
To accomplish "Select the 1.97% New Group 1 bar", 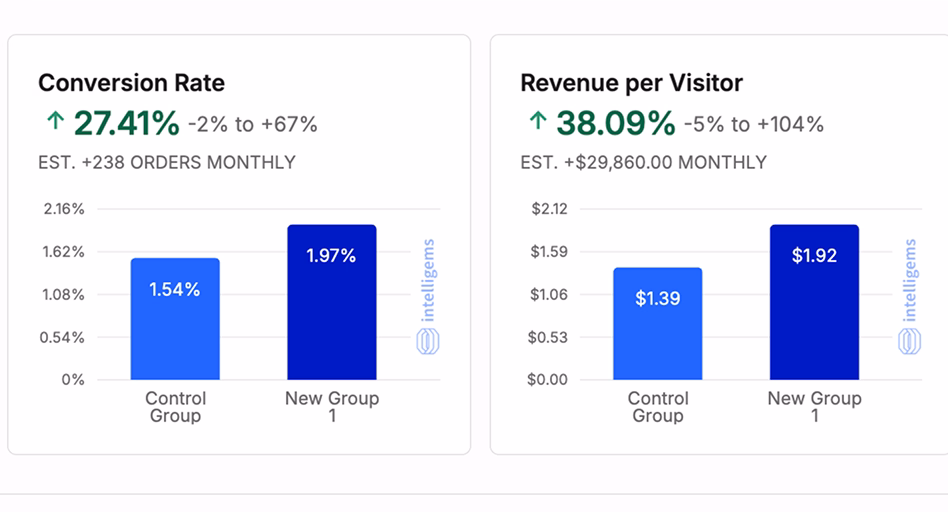I will tap(332, 302).
